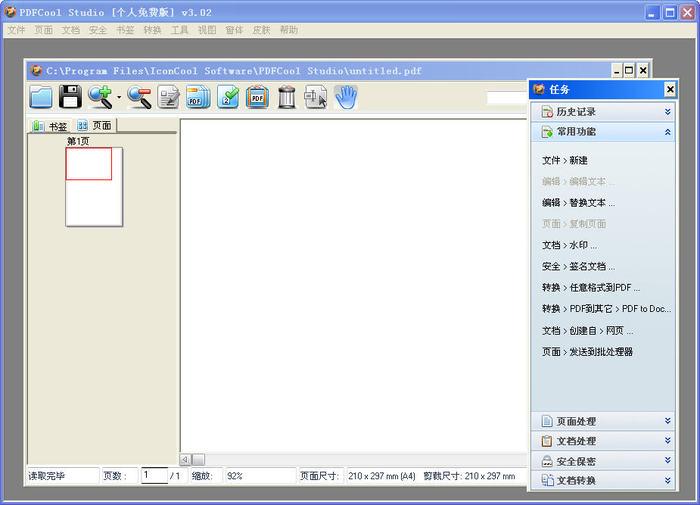Open the 书签 menu in menu bar
The height and width of the screenshot is (505, 700).
125,30
